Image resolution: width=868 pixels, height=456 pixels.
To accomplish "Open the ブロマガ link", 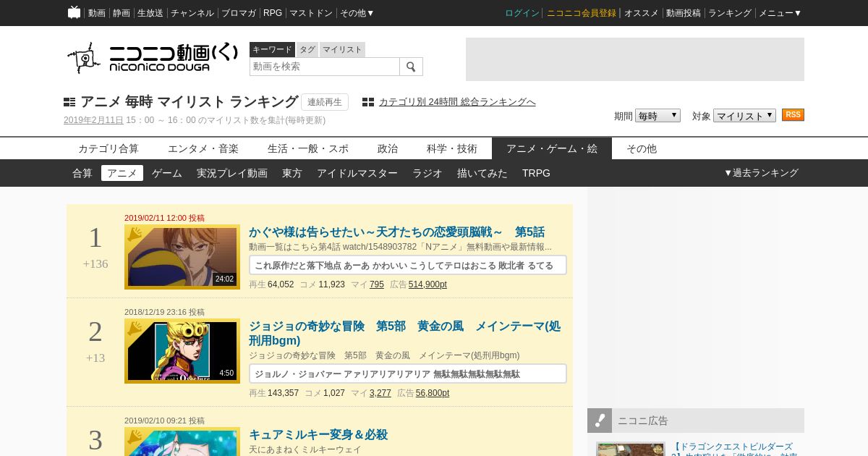I will pyautogui.click(x=239, y=13).
